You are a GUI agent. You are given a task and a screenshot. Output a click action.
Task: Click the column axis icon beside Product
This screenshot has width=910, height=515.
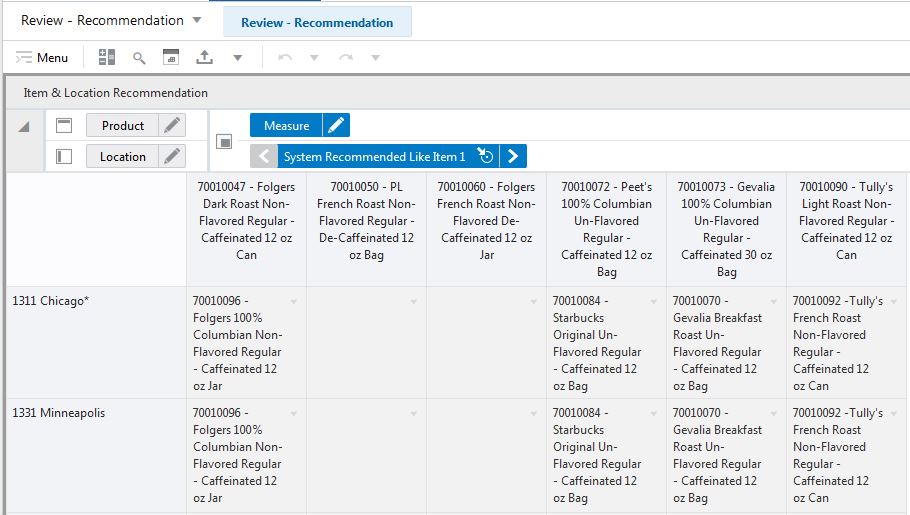pos(64,125)
